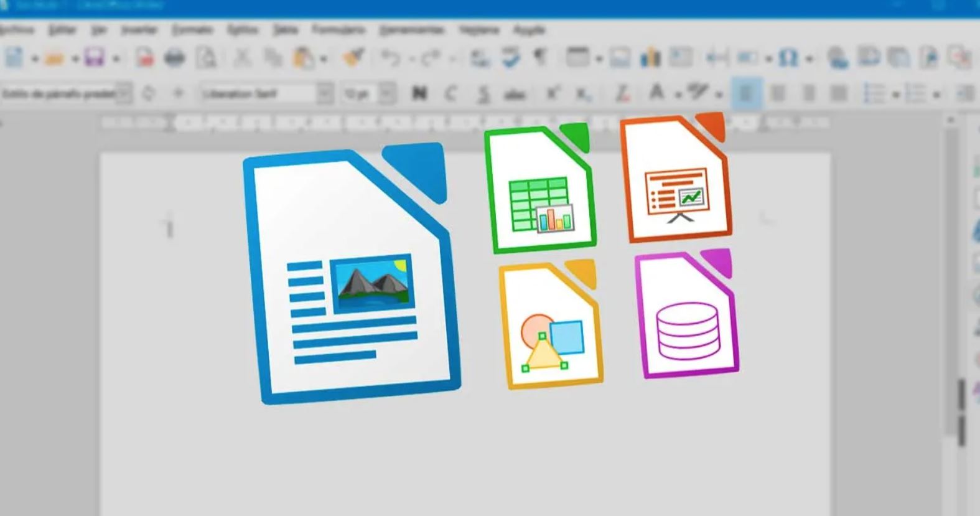Viewport: 980px width, 516px height.
Task: Click the Print icon
Action: click(175, 59)
